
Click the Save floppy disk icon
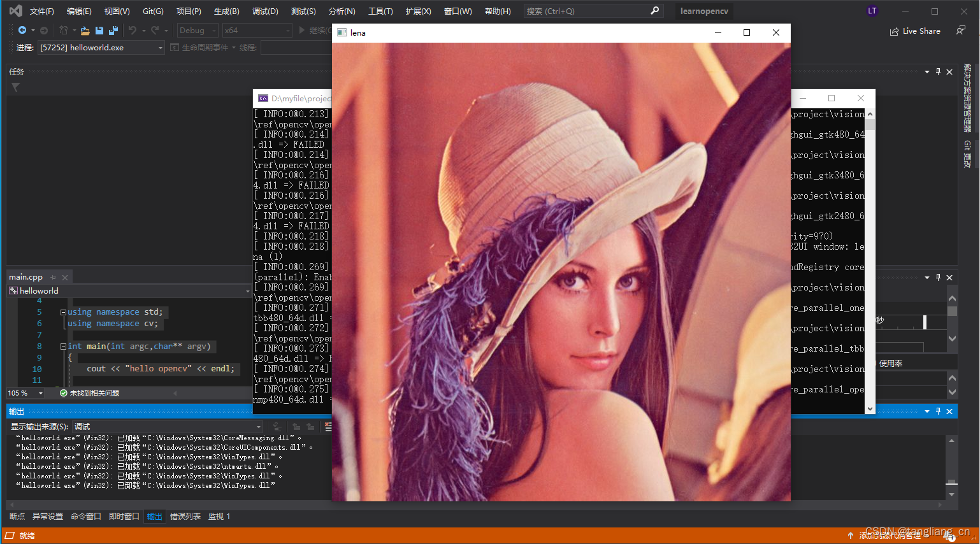99,30
